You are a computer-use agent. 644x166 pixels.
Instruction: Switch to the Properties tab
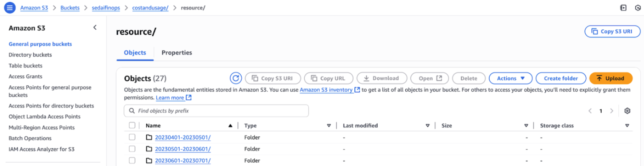click(176, 52)
